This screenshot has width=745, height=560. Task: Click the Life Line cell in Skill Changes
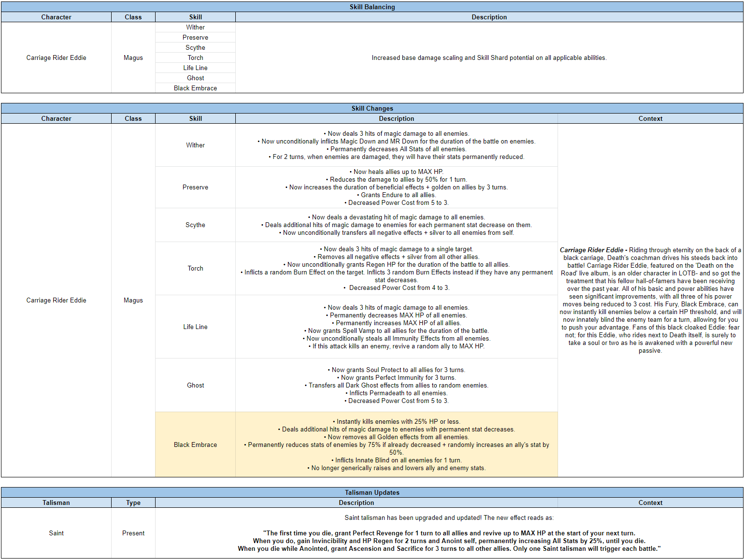[x=195, y=327]
